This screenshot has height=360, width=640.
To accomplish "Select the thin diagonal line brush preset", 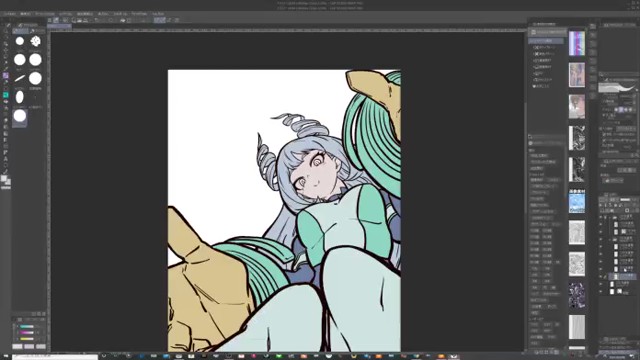I will [20, 78].
